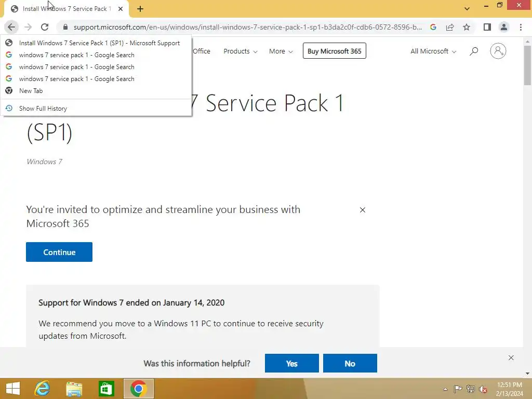The height and width of the screenshot is (399, 532).
Task: Expand the All Microsoft dropdown
Action: point(433,51)
